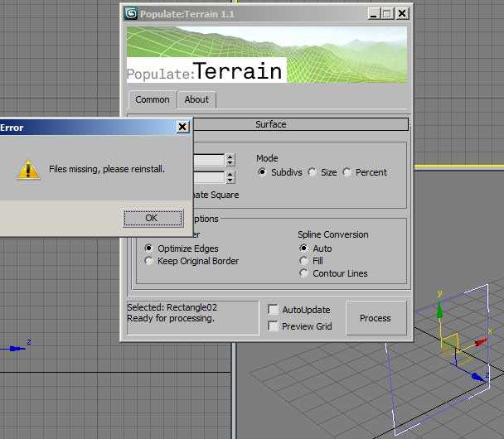
Task: Enable the AutoUpdate checkbox
Action: [x=273, y=310]
